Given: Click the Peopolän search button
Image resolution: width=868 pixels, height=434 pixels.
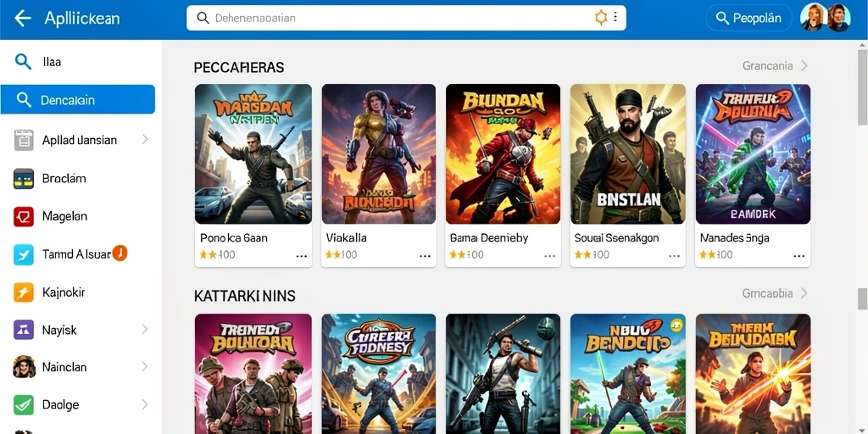Looking at the screenshot, I should (x=748, y=19).
